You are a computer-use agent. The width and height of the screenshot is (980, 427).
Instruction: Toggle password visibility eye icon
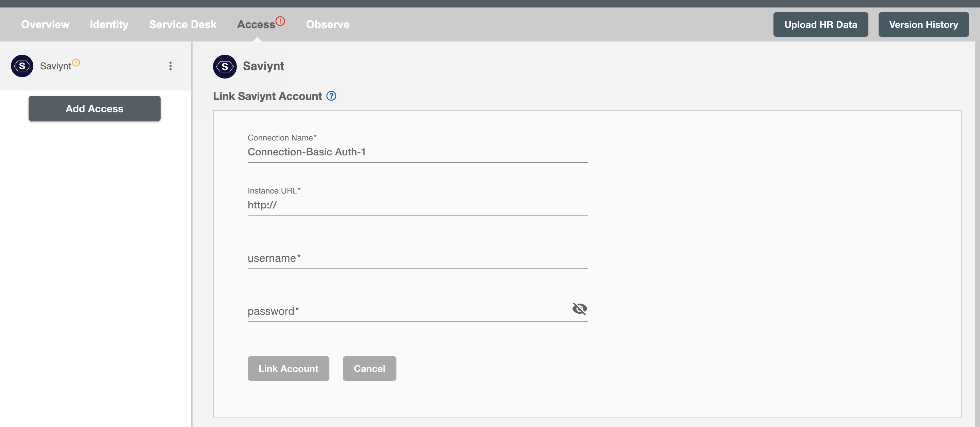pos(579,308)
